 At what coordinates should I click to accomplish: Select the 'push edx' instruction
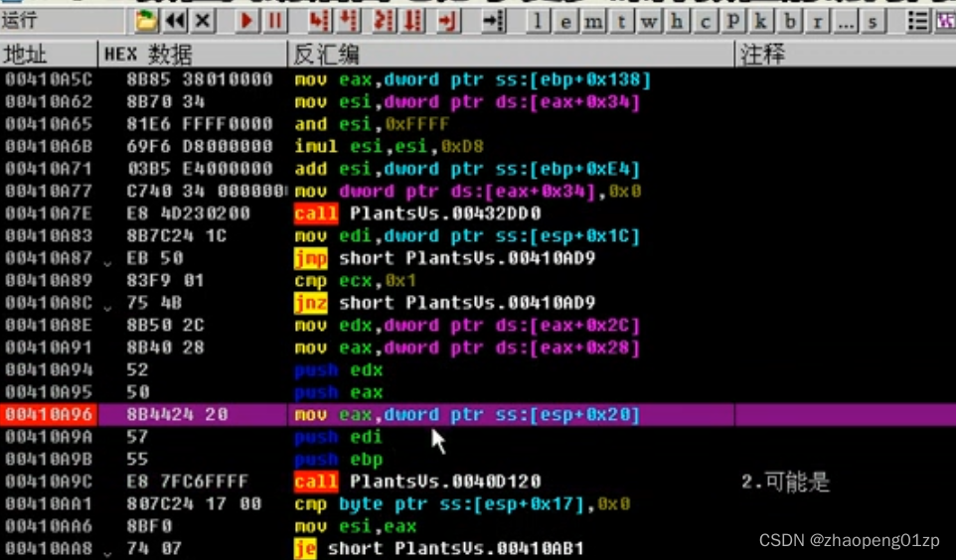pyautogui.click(x=339, y=370)
